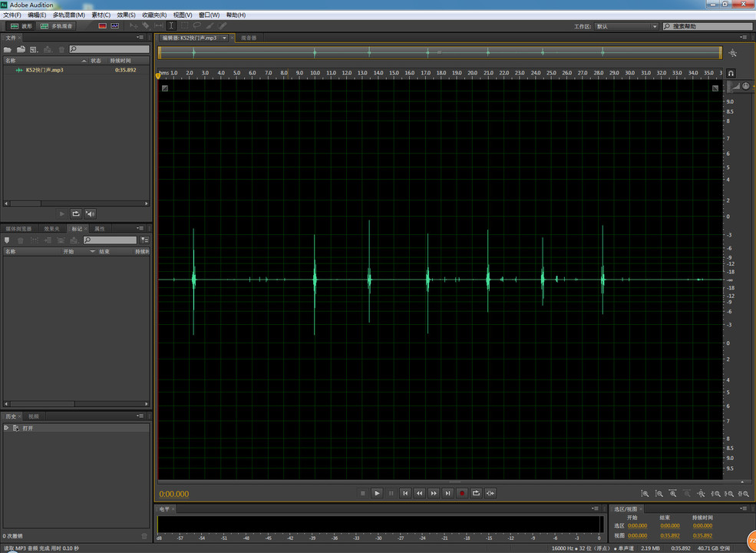The height and width of the screenshot is (553, 756).
Task: Select the Time Selection I-beam tool
Action: (x=172, y=26)
